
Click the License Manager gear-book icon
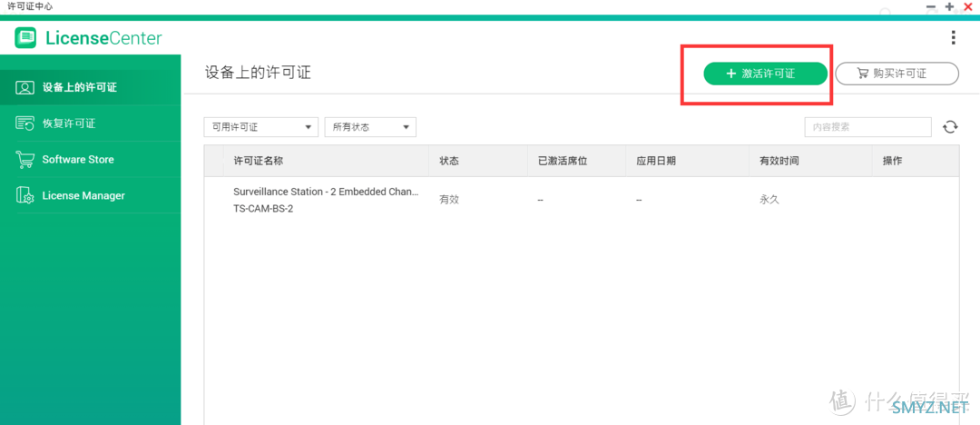24,196
